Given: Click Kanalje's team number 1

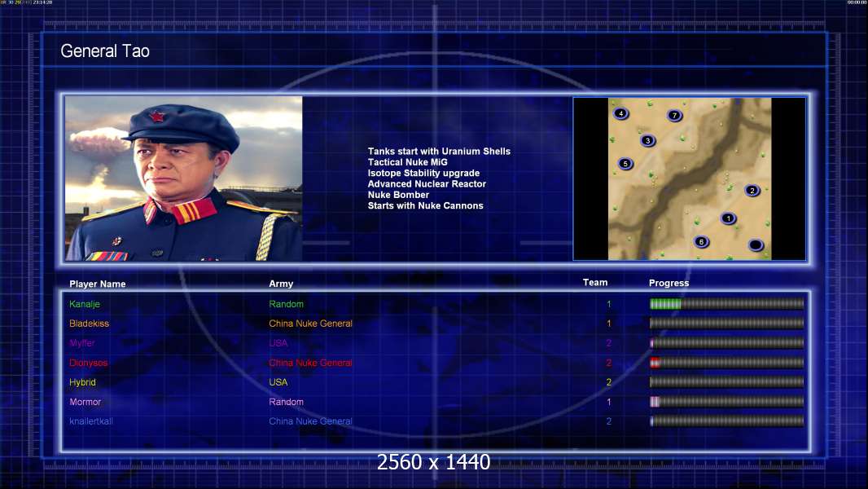Looking at the screenshot, I should 609,304.
